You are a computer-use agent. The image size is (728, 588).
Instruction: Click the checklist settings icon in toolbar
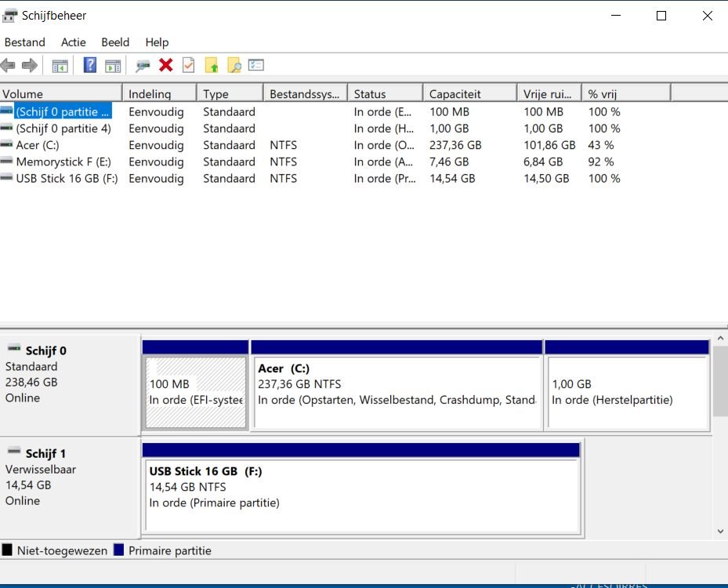tap(256, 65)
